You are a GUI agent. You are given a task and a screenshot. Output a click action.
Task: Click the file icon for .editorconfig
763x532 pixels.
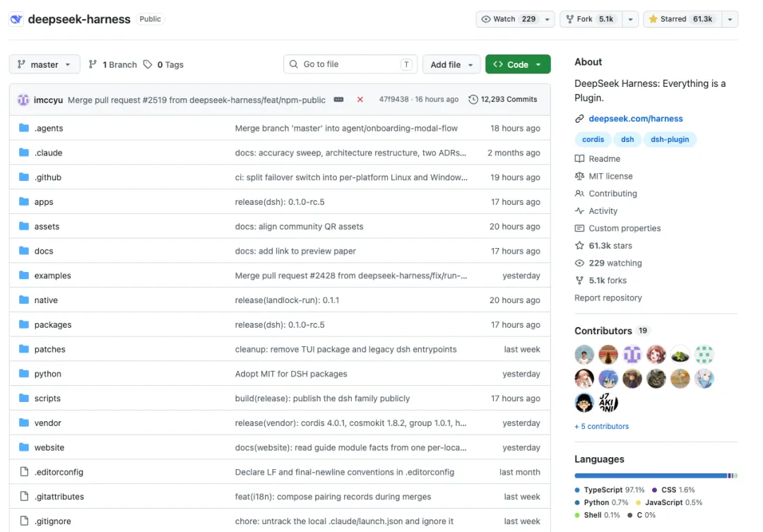click(24, 472)
